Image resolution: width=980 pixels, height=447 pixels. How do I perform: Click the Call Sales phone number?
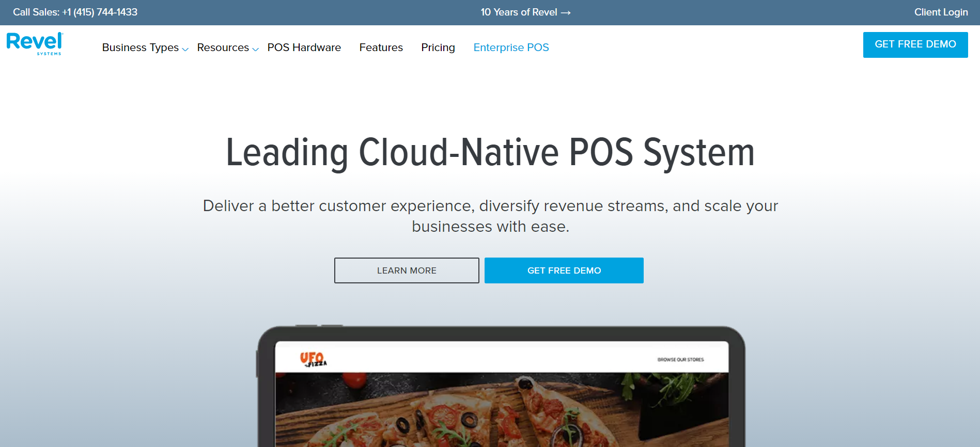pos(100,12)
